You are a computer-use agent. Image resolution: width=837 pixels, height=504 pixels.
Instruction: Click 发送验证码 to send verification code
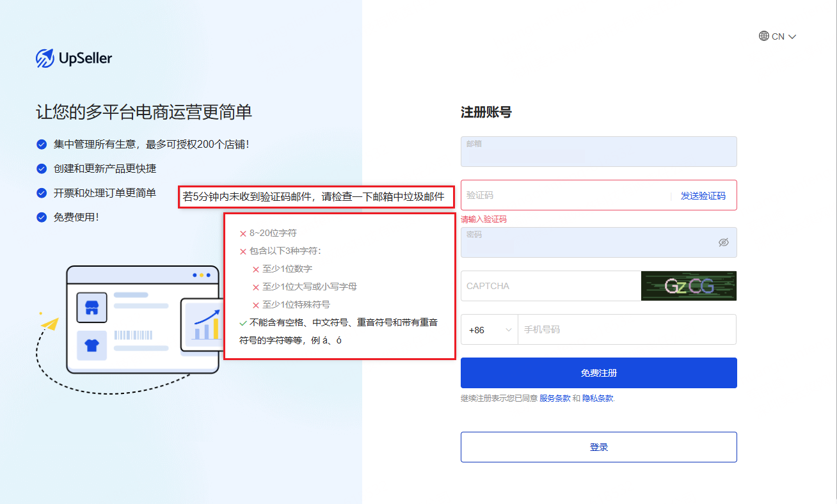[703, 196]
